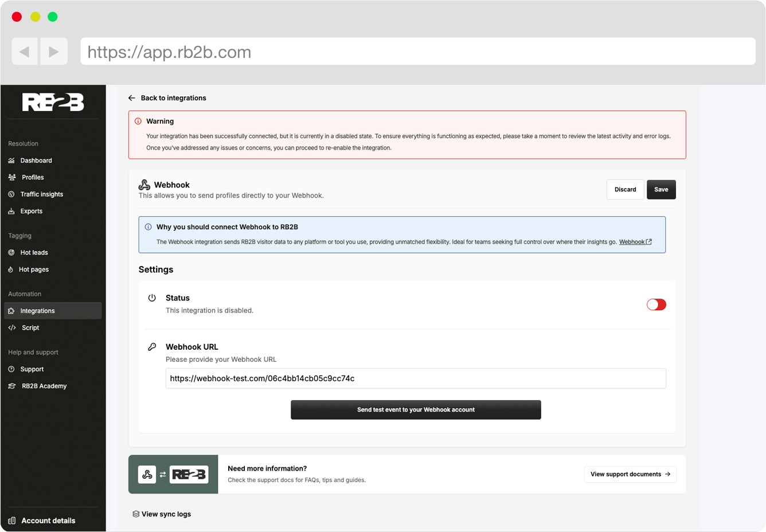Click the Traffic insights icon
This screenshot has height=532, width=766.
11,194
